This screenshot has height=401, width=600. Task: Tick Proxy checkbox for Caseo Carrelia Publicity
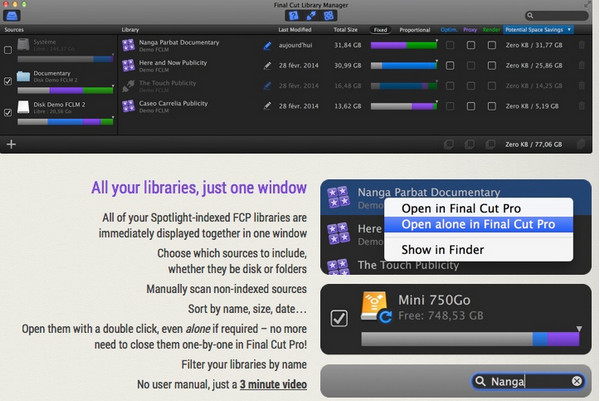click(471, 106)
